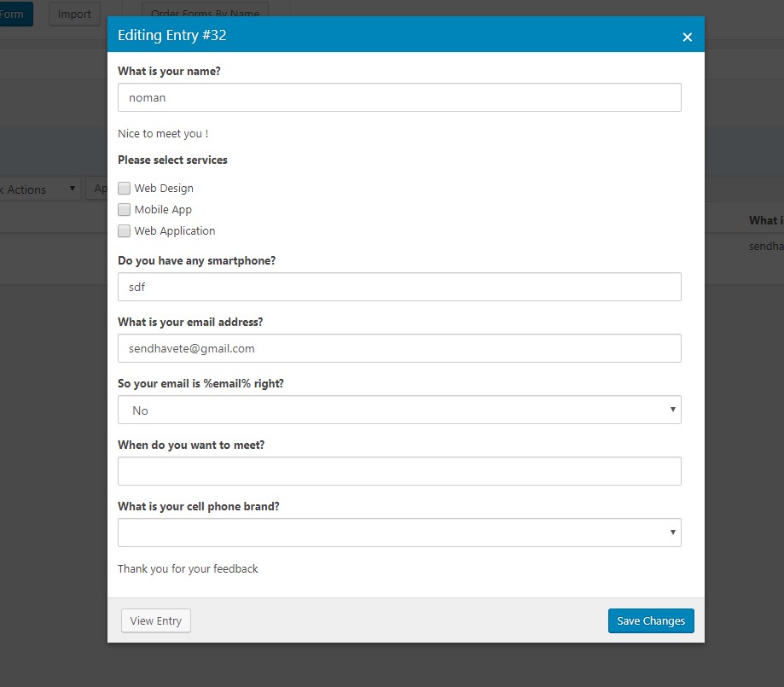Click the Mobile App label text
784x687 pixels.
[163, 210]
